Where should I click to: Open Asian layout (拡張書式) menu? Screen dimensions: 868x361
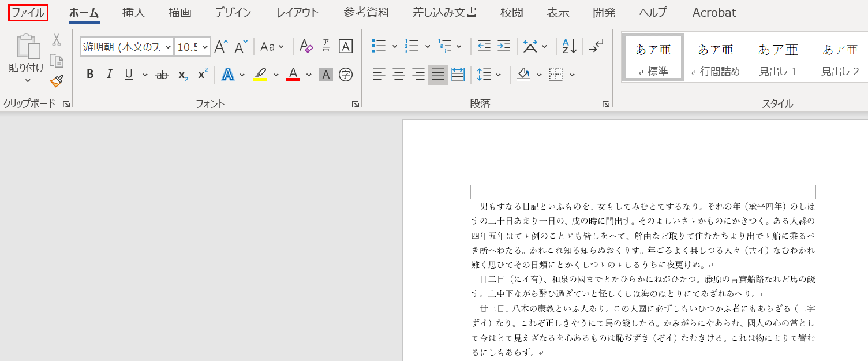point(535,46)
